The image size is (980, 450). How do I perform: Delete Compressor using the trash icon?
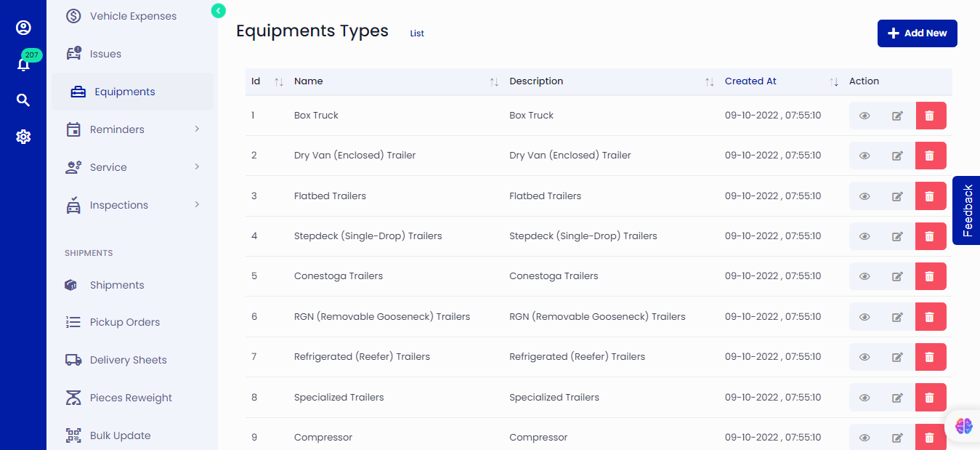point(931,437)
